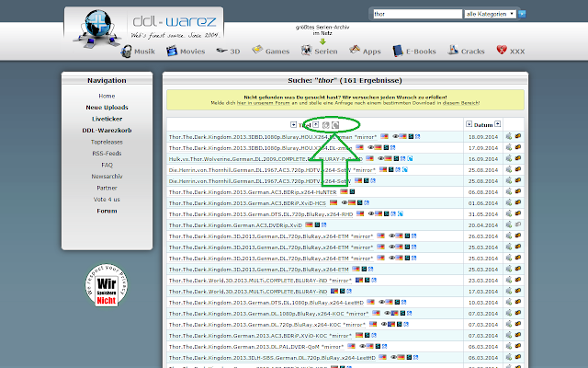The width and height of the screenshot is (588, 368).
Task: Open the E-Books category
Action: [x=414, y=52]
